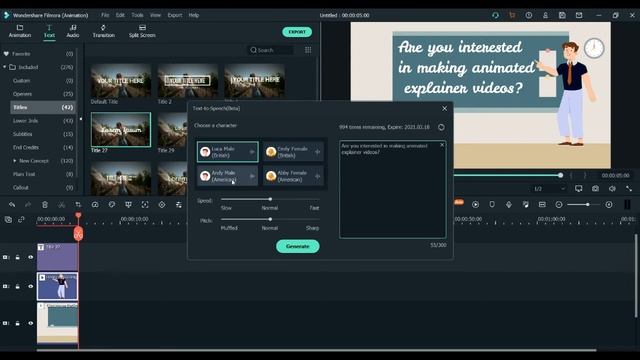
Task: Open the Transition tab
Action: (x=103, y=31)
